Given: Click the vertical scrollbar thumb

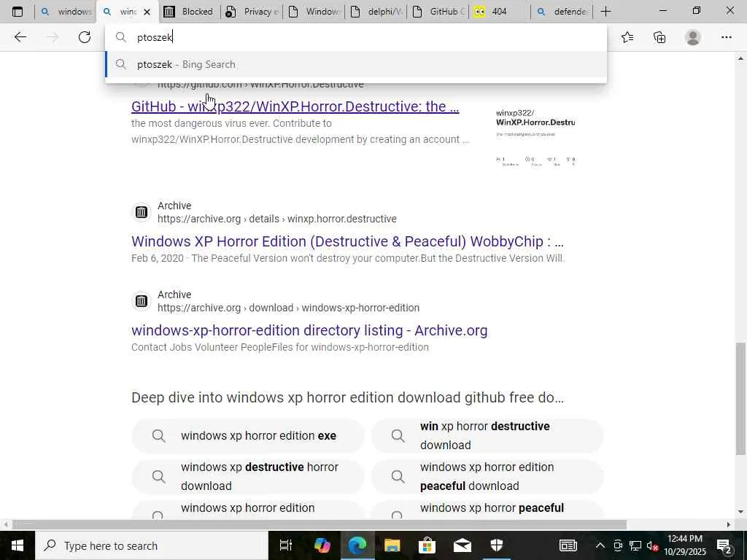Looking at the screenshot, I should (x=740, y=399).
